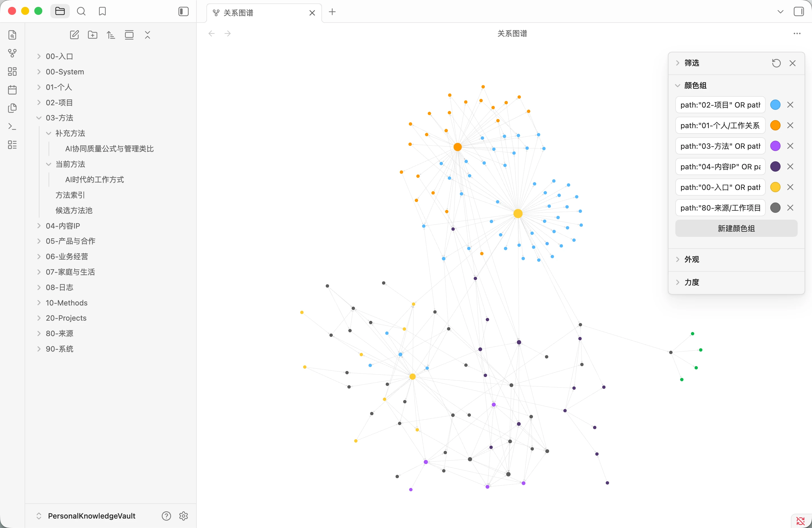Open the daily note calendar icon
The image size is (812, 528).
tap(12, 90)
